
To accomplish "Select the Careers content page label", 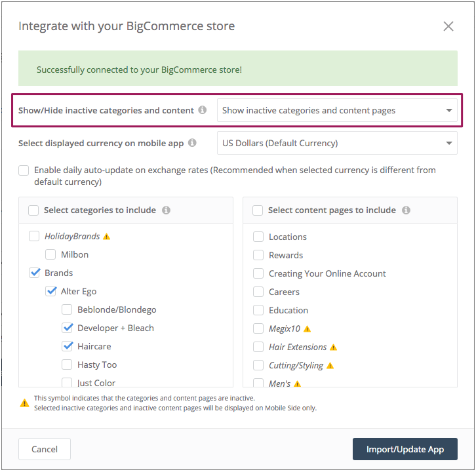I will pos(284,292).
